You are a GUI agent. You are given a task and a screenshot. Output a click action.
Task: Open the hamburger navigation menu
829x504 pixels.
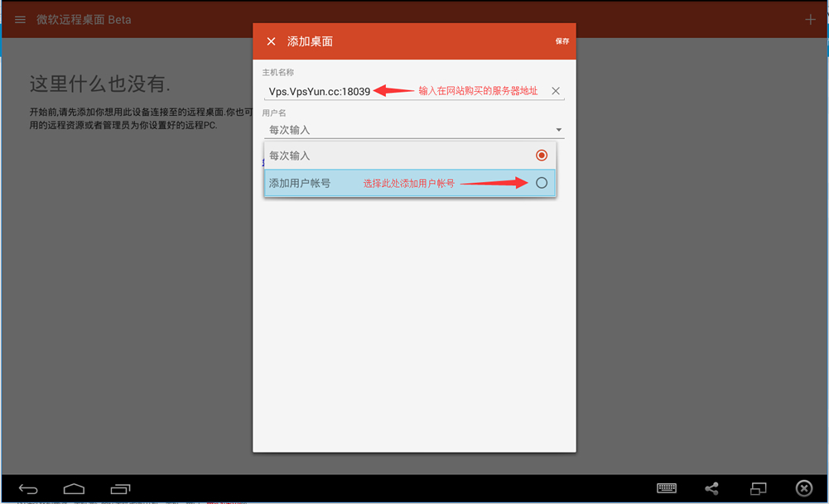click(20, 19)
